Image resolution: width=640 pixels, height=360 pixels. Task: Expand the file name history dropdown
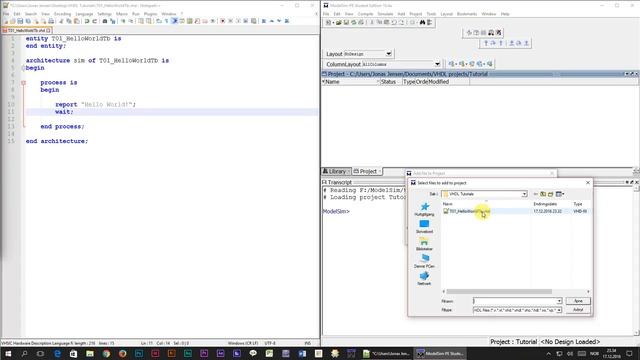(559, 301)
